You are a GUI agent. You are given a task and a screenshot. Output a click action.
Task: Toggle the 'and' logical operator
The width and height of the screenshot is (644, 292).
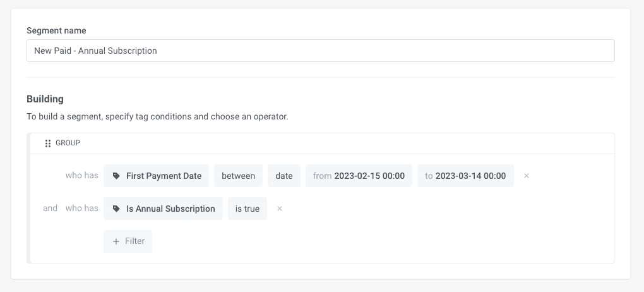tap(51, 208)
